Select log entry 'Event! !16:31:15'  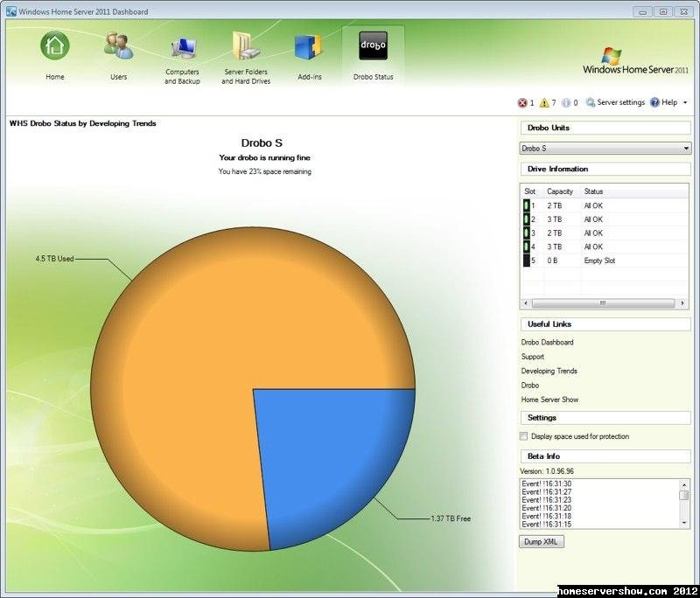546,525
